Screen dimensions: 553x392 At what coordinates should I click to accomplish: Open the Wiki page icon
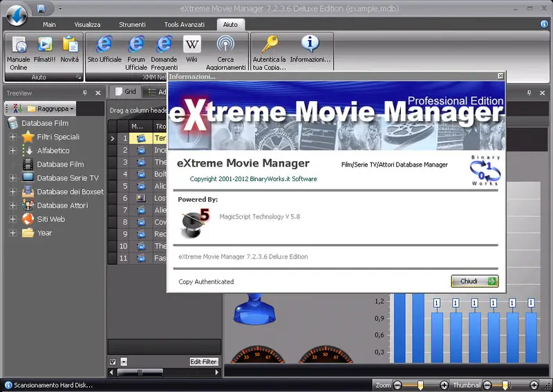[x=192, y=49]
